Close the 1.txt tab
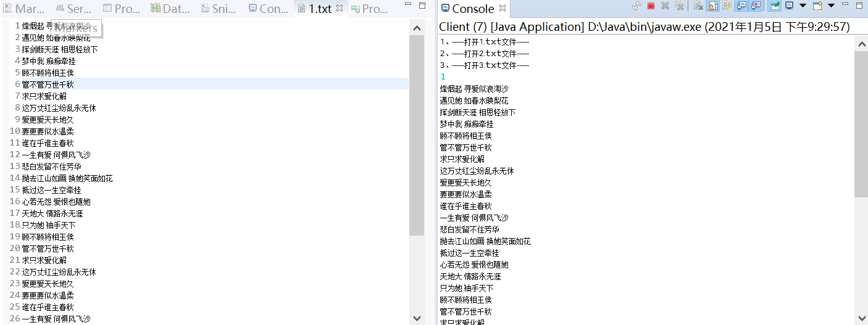868x325 pixels. click(x=339, y=8)
